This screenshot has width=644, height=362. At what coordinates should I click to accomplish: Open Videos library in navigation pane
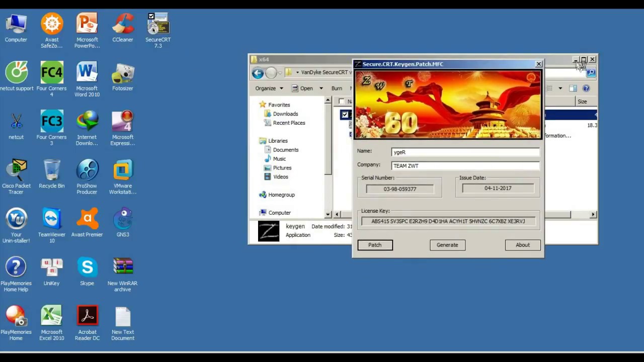tap(276, 177)
